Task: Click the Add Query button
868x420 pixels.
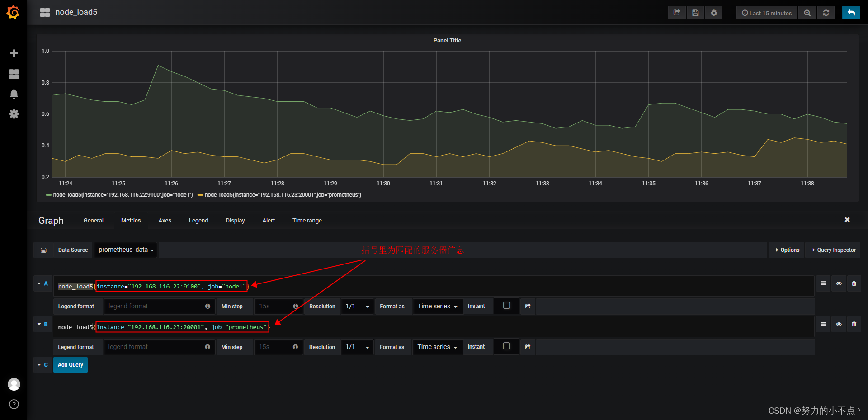Action: point(70,365)
